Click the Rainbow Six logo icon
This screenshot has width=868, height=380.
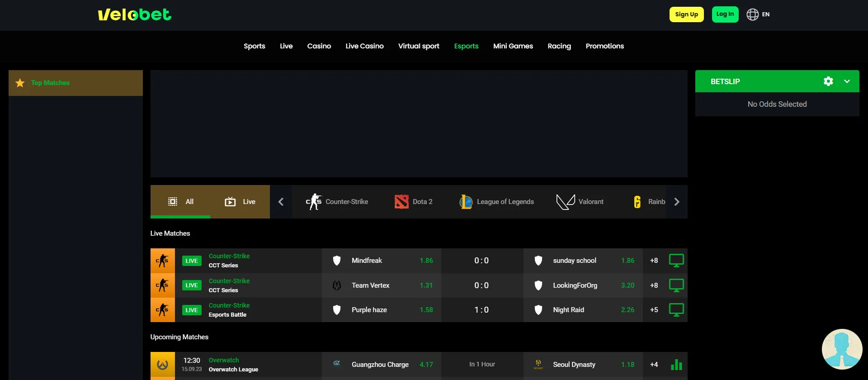pos(637,202)
